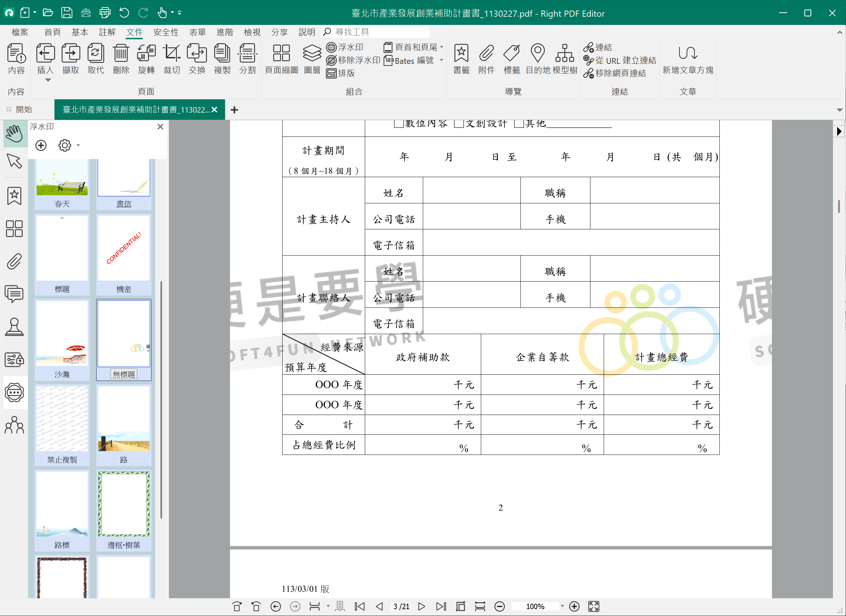Switch to the Security ribbon tab
The width and height of the screenshot is (846, 616).
click(x=166, y=32)
